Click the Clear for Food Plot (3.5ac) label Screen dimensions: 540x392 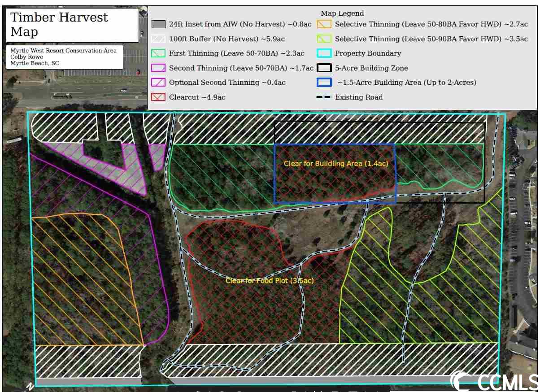(x=269, y=281)
